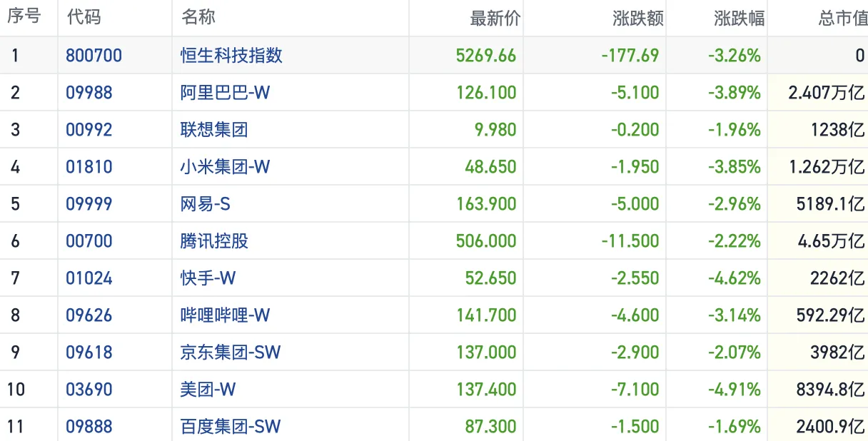868x441 pixels.
Task: Click the 总市值 column header
Action: click(x=842, y=19)
